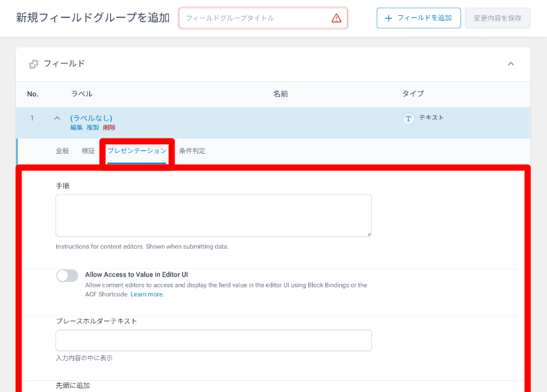The height and width of the screenshot is (392, 547).
Task: Open the 条件判定 tab
Action: pyautogui.click(x=192, y=151)
